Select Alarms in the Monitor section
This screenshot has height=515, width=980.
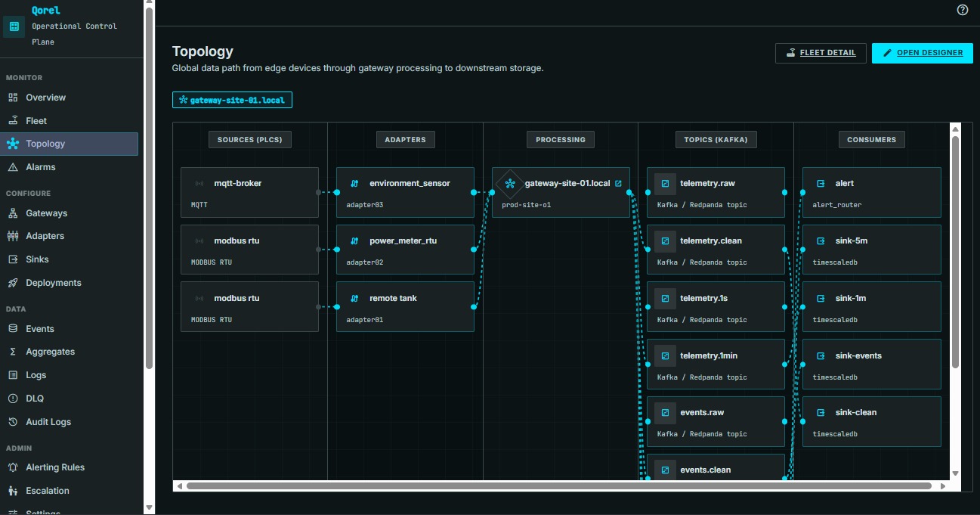[69, 167]
